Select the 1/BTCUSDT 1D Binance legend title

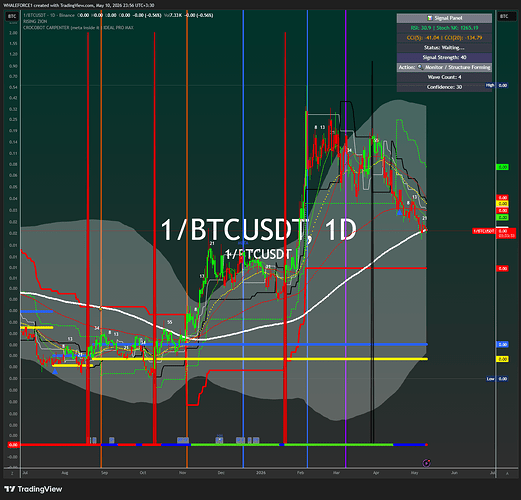[x=49, y=15]
